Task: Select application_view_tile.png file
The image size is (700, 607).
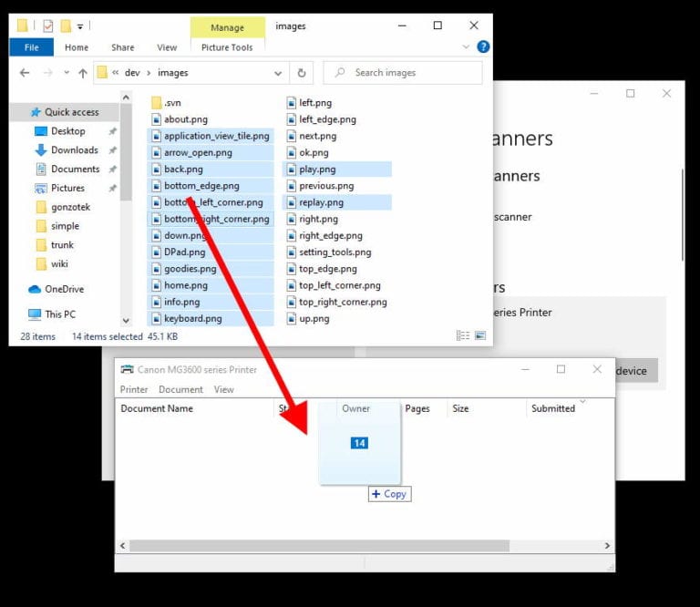Action: click(211, 136)
